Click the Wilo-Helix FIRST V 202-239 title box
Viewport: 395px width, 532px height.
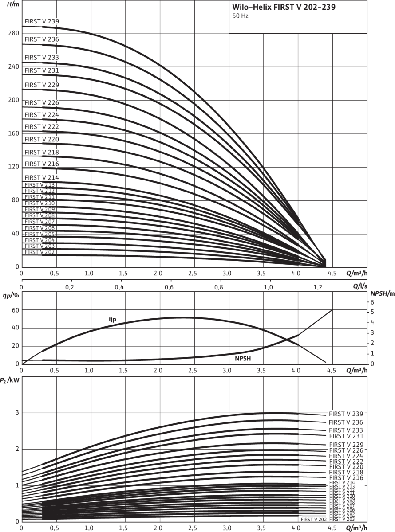pos(297,17)
